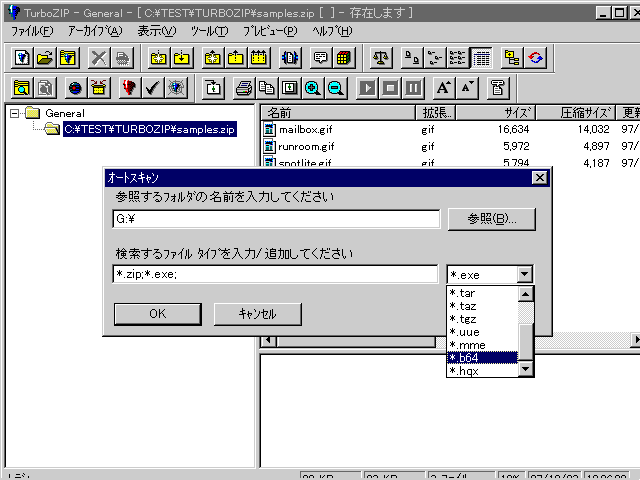Select samples.zip in the folder tree
The width and height of the screenshot is (640, 480).
[149, 129]
